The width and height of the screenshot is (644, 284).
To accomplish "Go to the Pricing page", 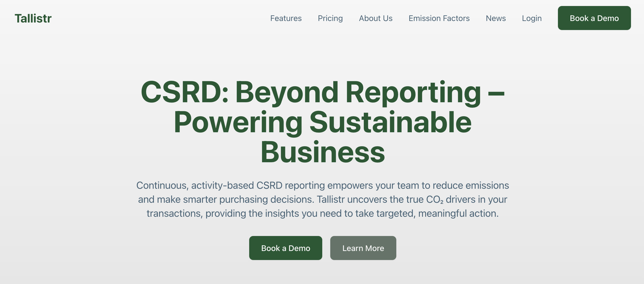I will tap(330, 18).
